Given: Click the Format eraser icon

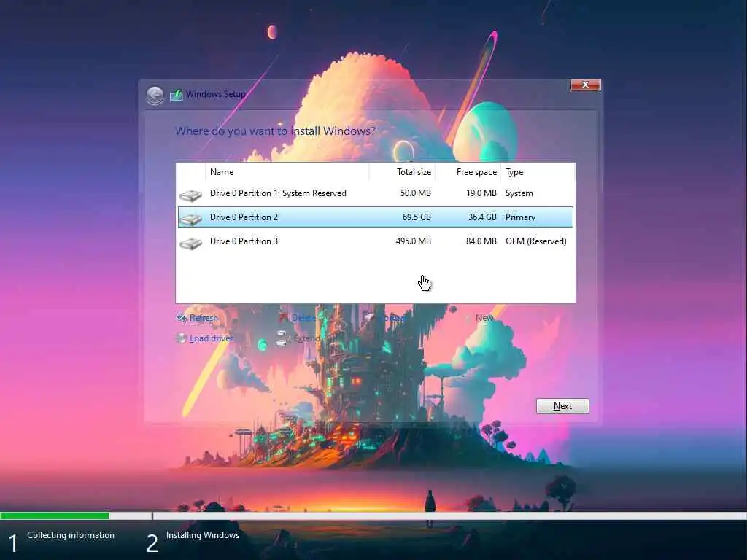Looking at the screenshot, I should coord(368,317).
